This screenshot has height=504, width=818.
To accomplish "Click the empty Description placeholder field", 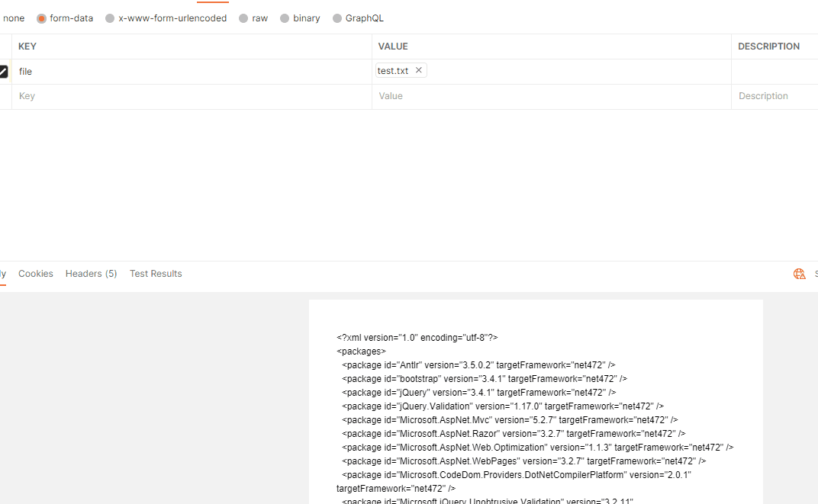I will tap(775, 96).
